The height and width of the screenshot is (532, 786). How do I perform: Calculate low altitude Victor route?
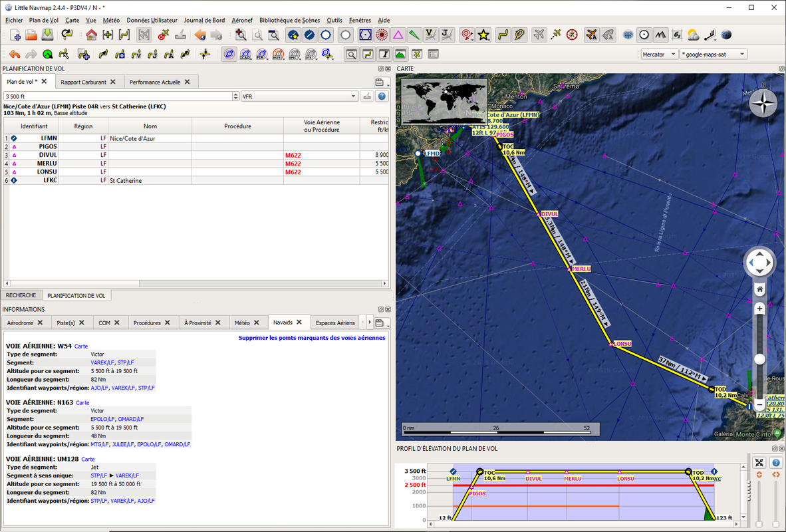[x=136, y=54]
